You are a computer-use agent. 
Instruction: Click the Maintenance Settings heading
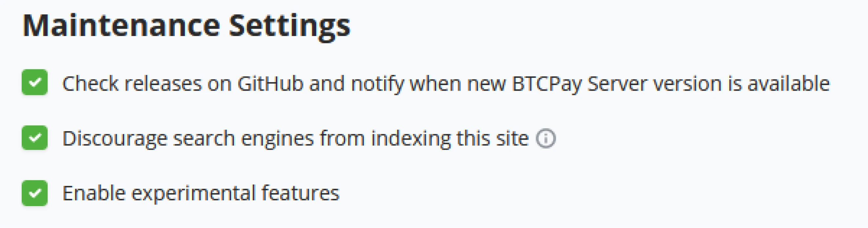tap(186, 26)
